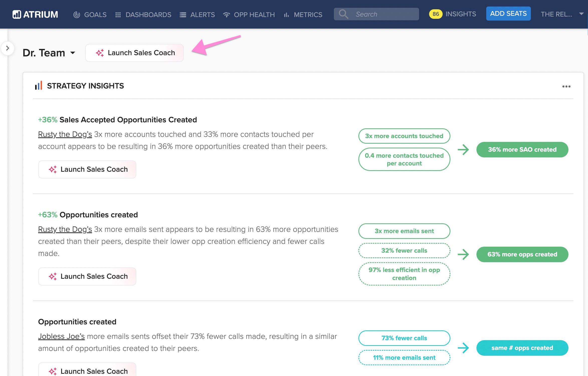Click the STRATEGY INSIGHTS title text
This screenshot has height=376, width=588.
click(x=85, y=86)
